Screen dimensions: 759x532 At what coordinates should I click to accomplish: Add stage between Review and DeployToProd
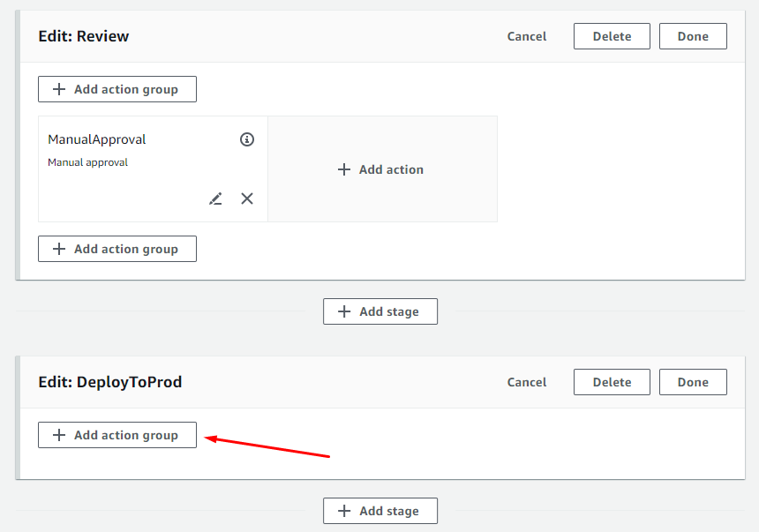pos(379,311)
